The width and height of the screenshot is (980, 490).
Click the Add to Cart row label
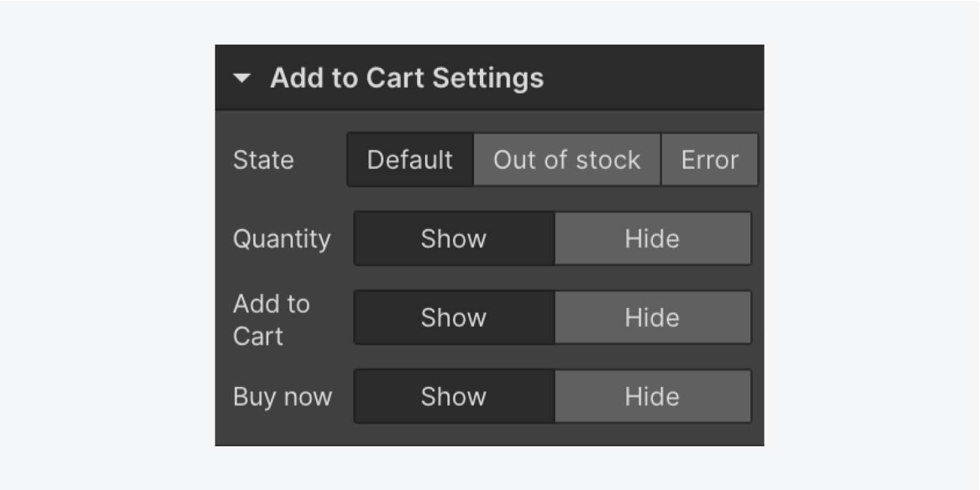click(271, 320)
